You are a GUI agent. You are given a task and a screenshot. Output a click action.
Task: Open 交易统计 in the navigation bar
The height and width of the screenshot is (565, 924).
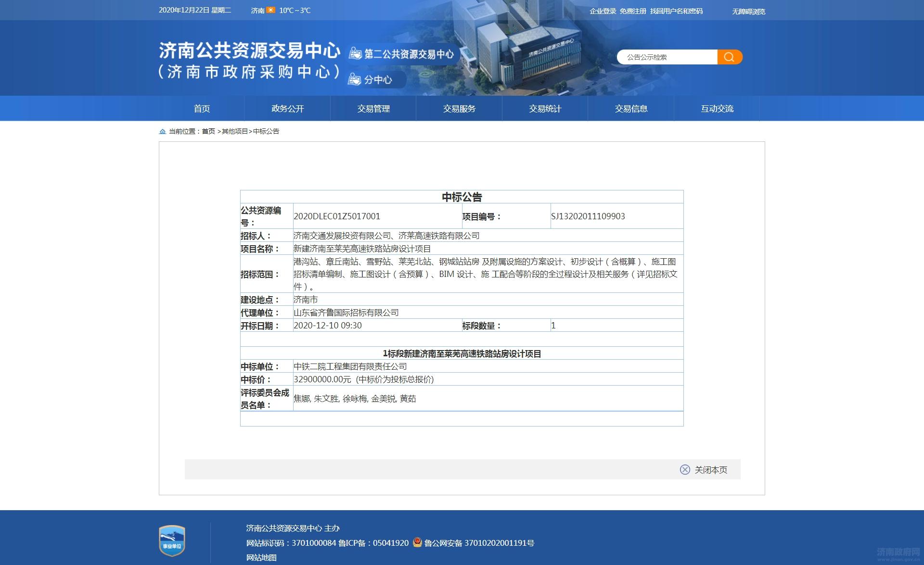coord(545,109)
